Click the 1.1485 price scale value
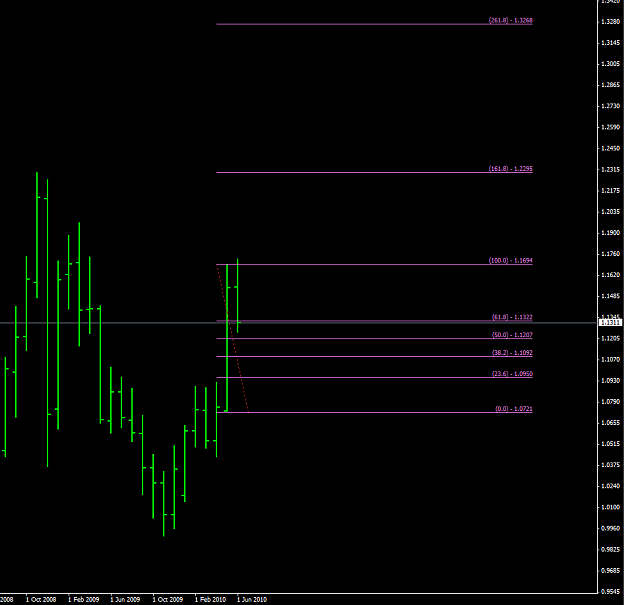The width and height of the screenshot is (625, 605). pyautogui.click(x=611, y=296)
